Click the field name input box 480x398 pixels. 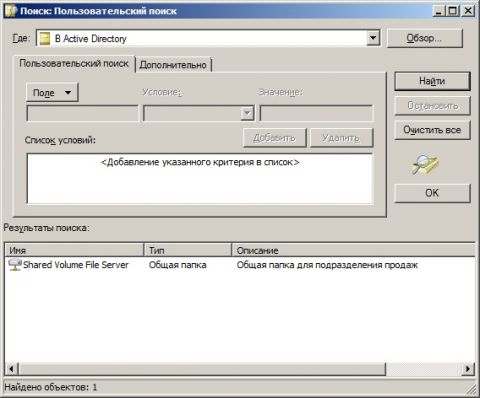pos(82,113)
